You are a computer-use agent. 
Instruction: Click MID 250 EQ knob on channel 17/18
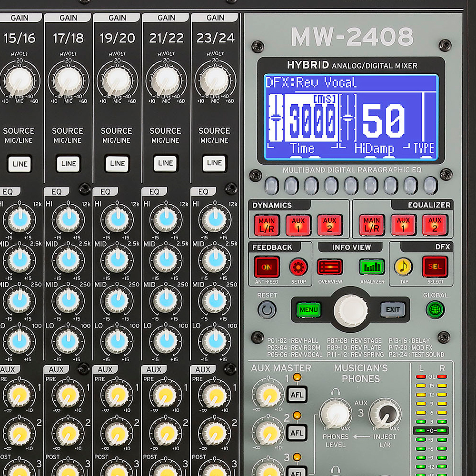(68, 300)
